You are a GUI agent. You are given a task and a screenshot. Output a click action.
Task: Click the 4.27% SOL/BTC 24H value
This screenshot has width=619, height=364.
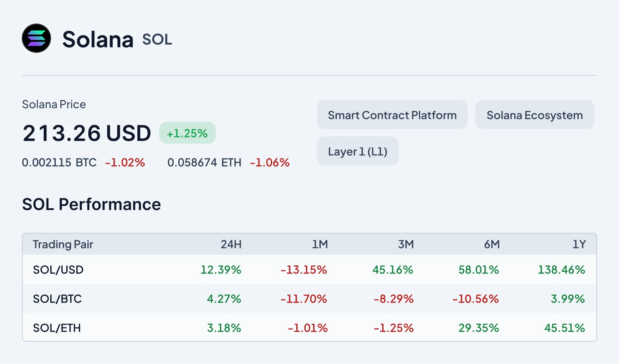pyautogui.click(x=224, y=299)
